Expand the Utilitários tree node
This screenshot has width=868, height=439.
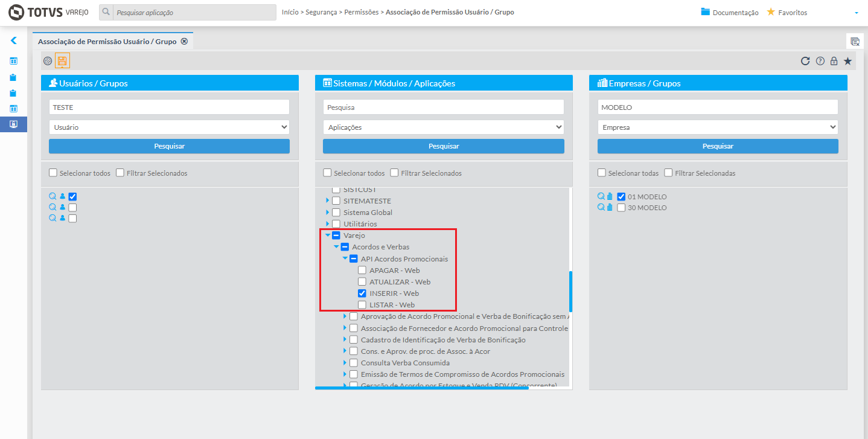pyautogui.click(x=328, y=223)
